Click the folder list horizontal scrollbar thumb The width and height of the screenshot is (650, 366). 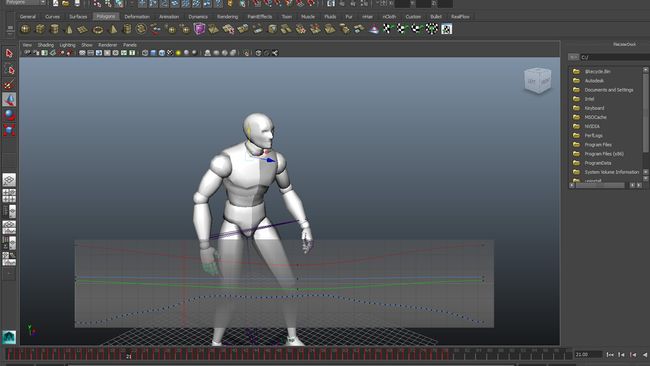click(x=600, y=185)
